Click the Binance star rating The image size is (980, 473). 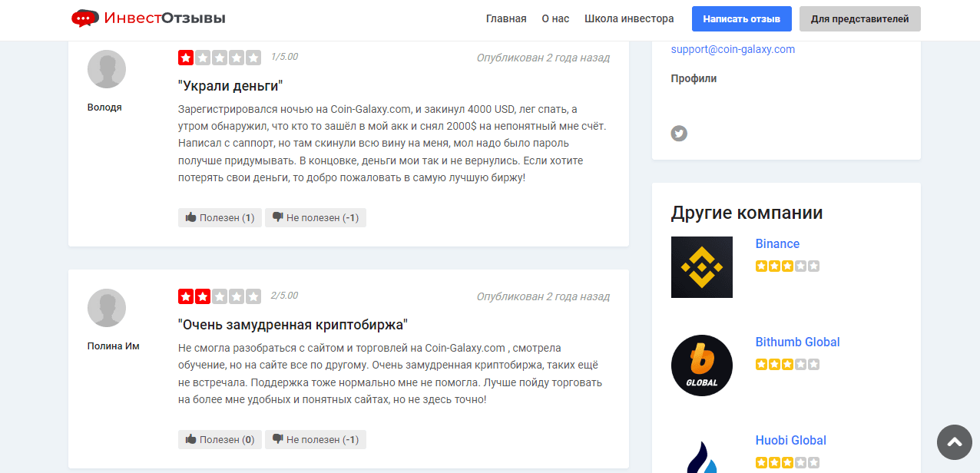787,266
